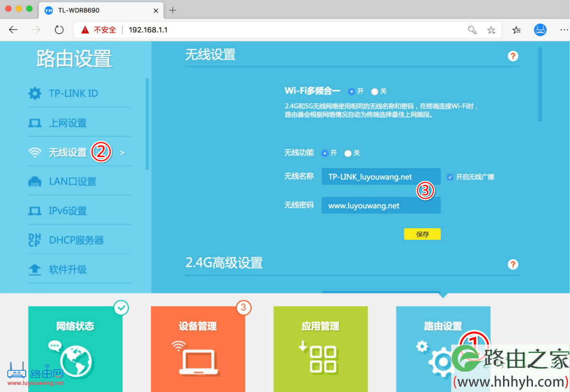Select 关 for 无线功能
The height and width of the screenshot is (392, 570).
348,153
